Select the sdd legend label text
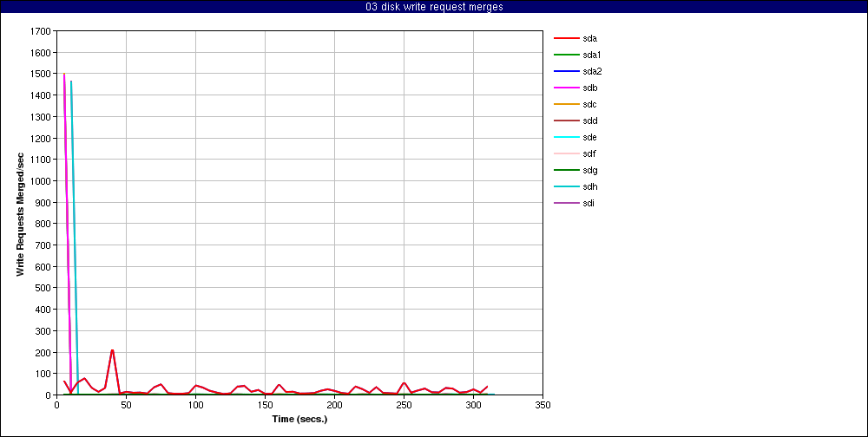The width and height of the screenshot is (868, 437). pos(590,121)
